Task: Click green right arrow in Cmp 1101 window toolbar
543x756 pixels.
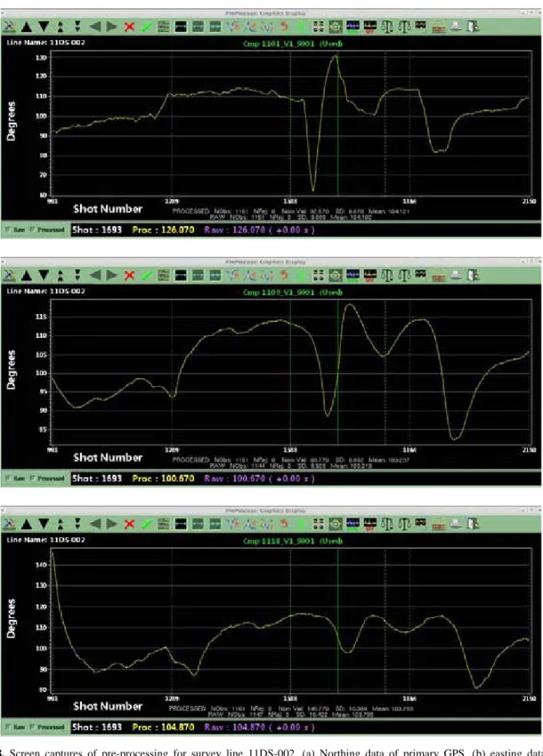Action: 112,27
